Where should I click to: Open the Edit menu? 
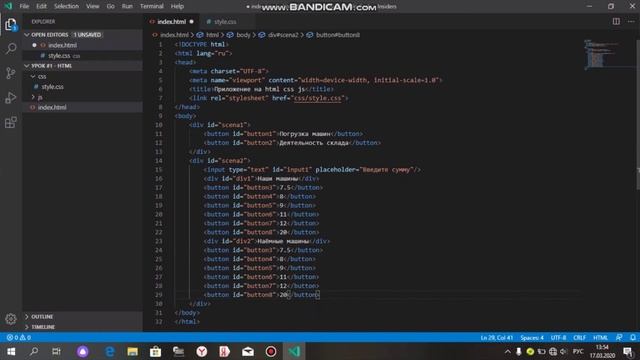tap(41, 6)
